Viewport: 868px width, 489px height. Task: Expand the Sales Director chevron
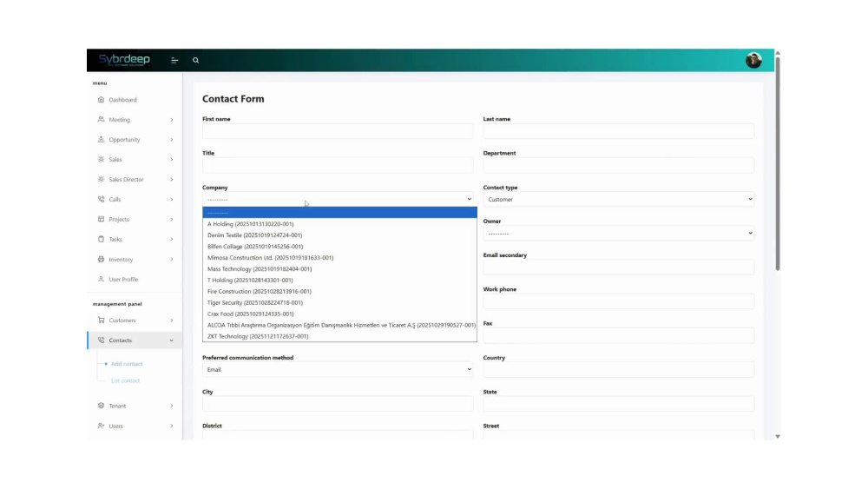pos(172,180)
